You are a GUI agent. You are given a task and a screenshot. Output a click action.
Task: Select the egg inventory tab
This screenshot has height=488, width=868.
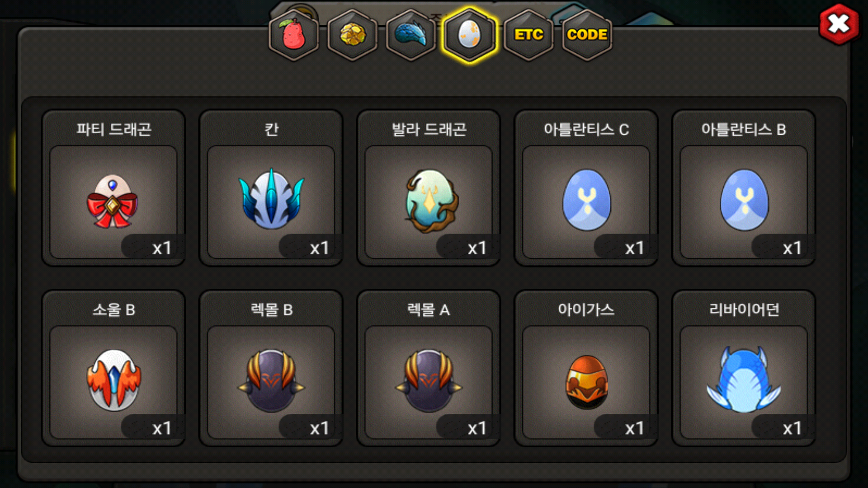point(470,35)
